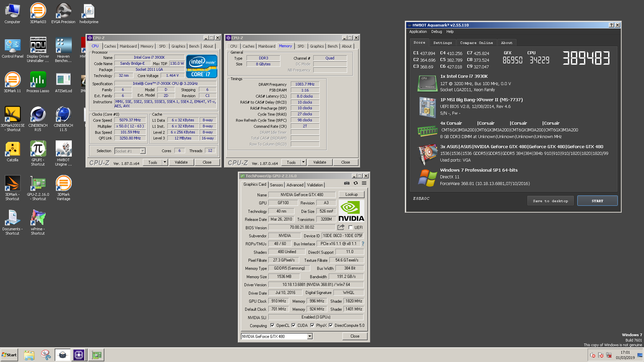The width and height of the screenshot is (644, 362).
Task: Click the START button in Aquamark
Action: click(x=597, y=201)
